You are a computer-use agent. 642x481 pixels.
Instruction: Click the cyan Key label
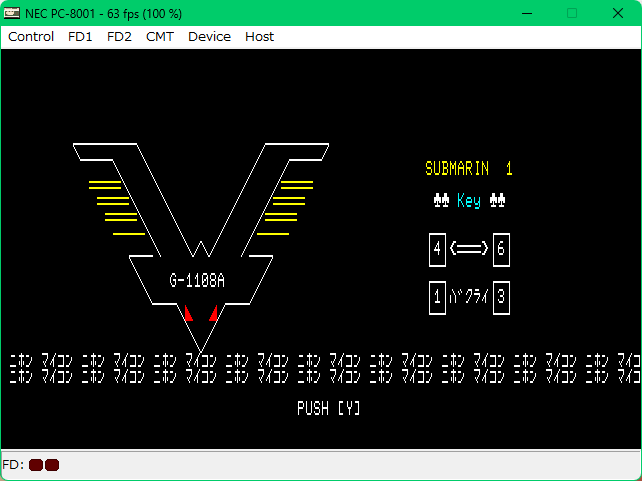(x=469, y=201)
